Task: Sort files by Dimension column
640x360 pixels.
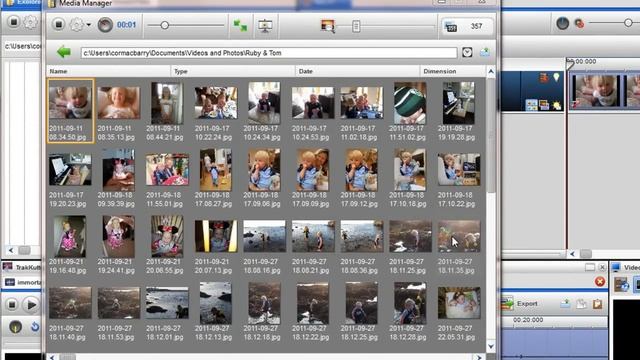Action: pos(453,71)
